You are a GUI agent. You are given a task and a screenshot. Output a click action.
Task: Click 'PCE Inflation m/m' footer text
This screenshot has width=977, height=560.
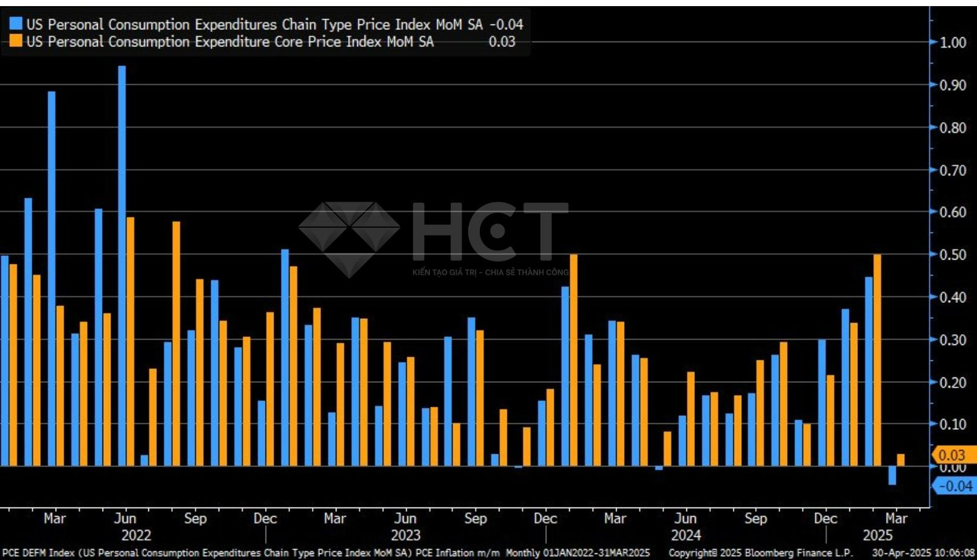pyautogui.click(x=457, y=553)
